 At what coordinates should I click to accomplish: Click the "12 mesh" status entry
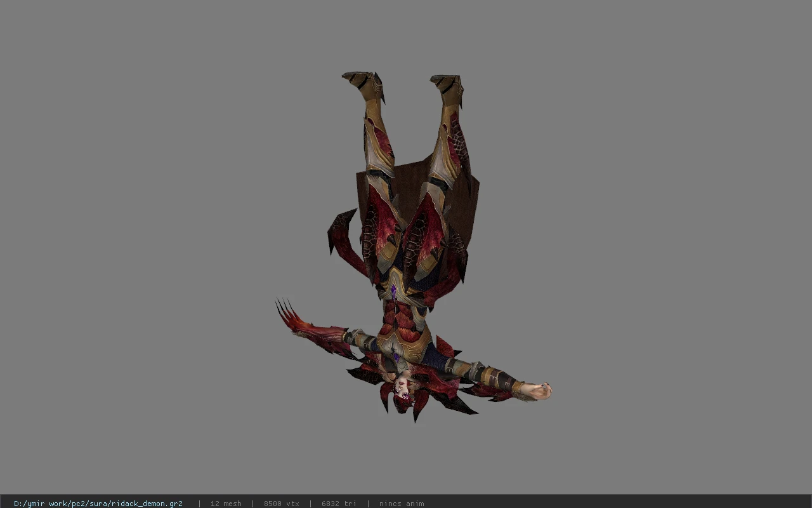(226, 504)
